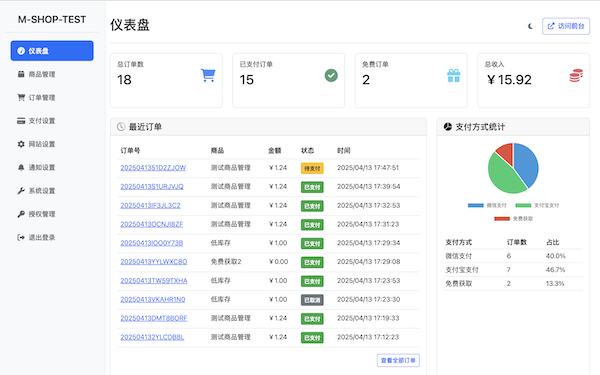The image size is (600, 375).
Task: Click the gift icon in 免费订单 card
Action: [x=454, y=75]
